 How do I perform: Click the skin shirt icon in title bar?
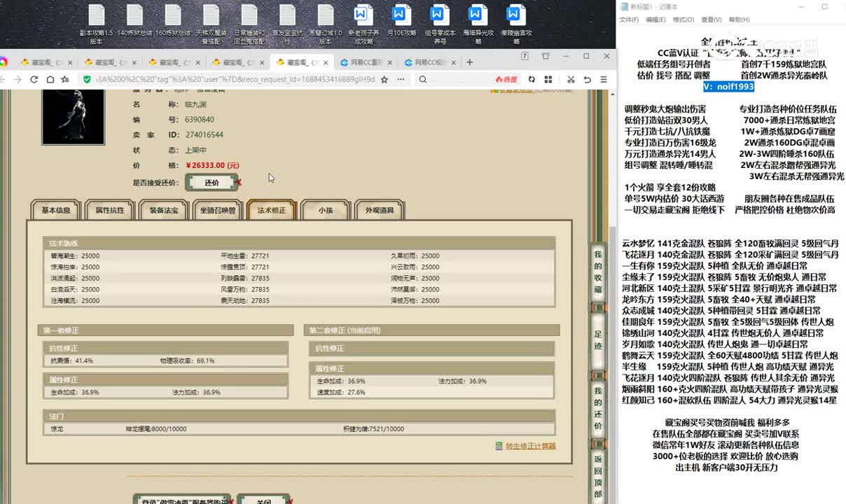click(x=545, y=56)
